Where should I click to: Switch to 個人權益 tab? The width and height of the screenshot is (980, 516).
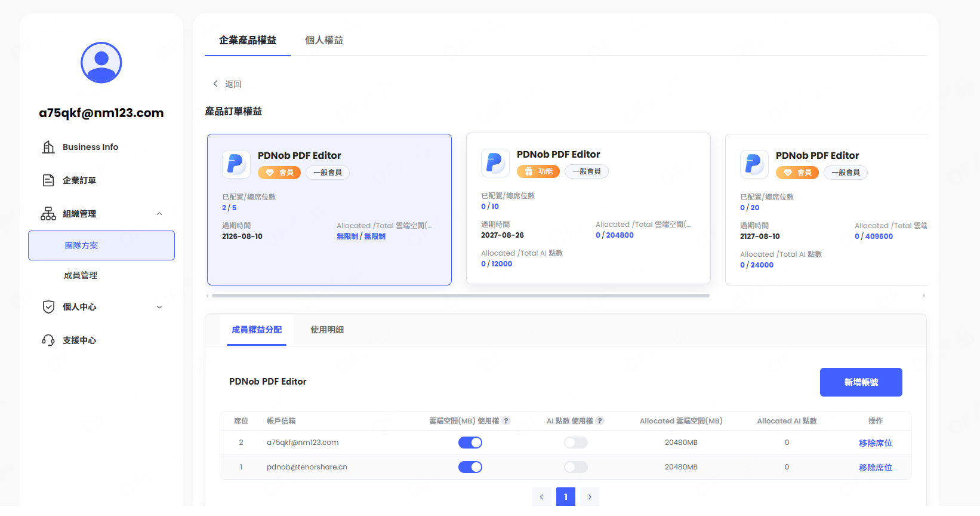click(x=324, y=40)
